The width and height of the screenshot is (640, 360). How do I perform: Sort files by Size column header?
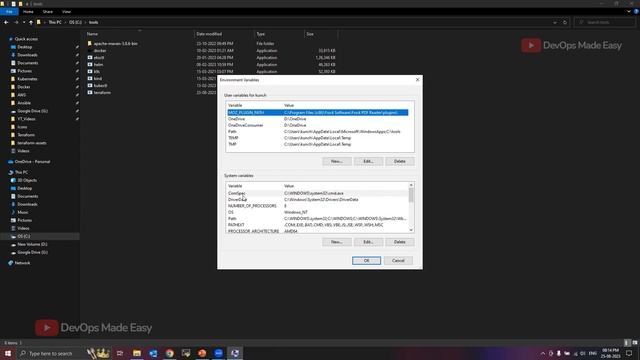(310, 34)
